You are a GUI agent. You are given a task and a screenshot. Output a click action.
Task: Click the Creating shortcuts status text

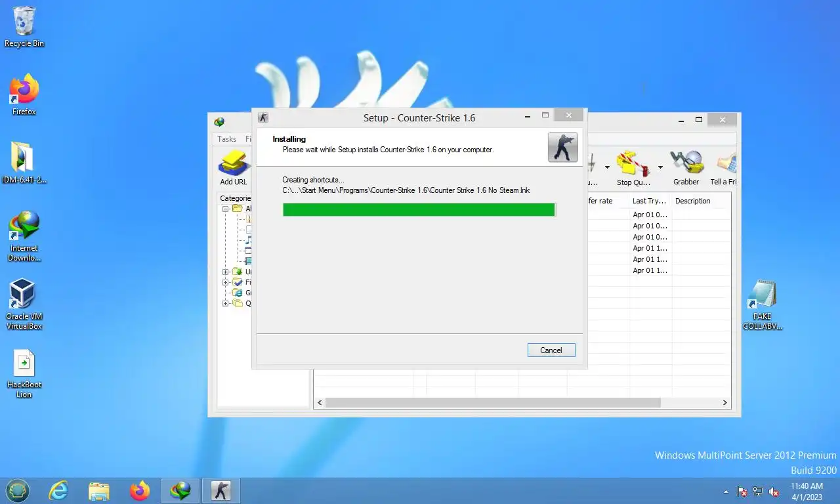coord(313,180)
